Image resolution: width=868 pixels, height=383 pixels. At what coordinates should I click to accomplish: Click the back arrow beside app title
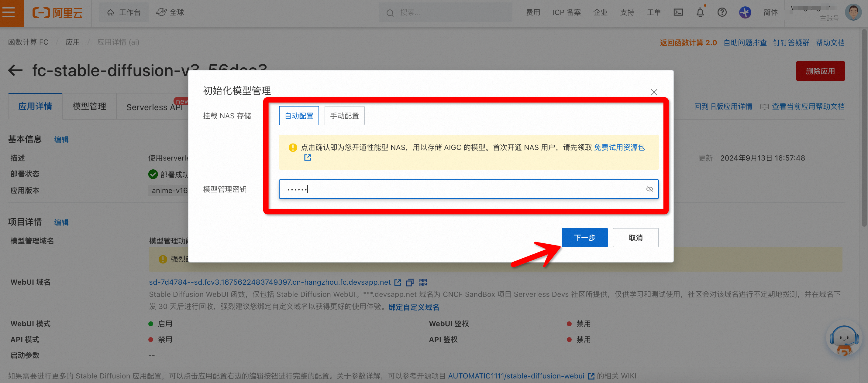coord(15,71)
